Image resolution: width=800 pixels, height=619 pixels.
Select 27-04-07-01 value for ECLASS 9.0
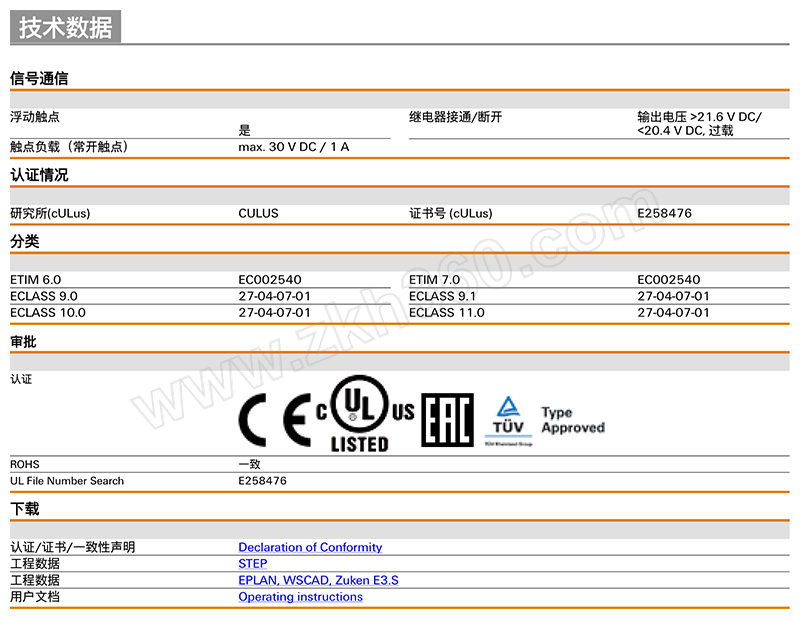point(274,296)
